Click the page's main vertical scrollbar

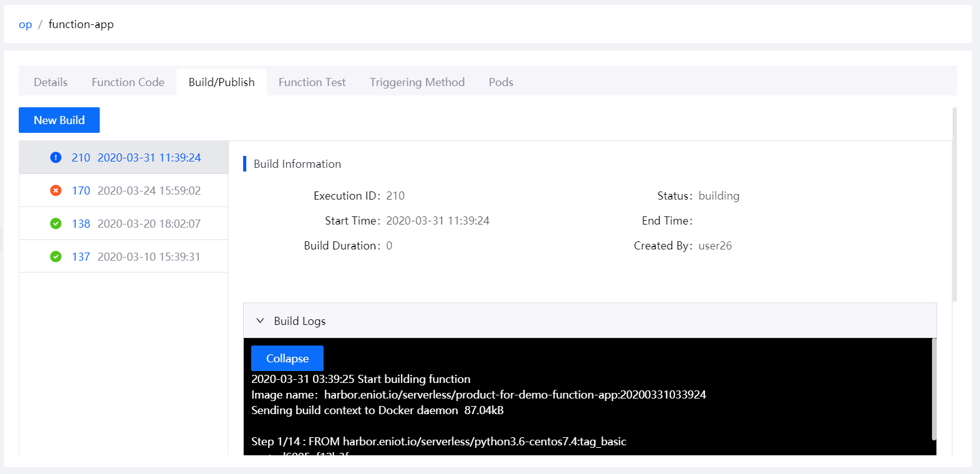click(954, 205)
